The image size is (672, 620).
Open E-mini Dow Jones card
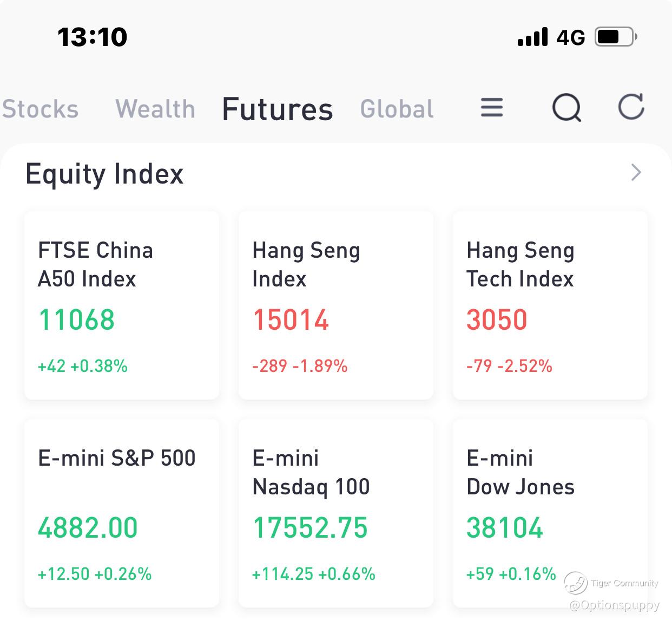tap(550, 513)
